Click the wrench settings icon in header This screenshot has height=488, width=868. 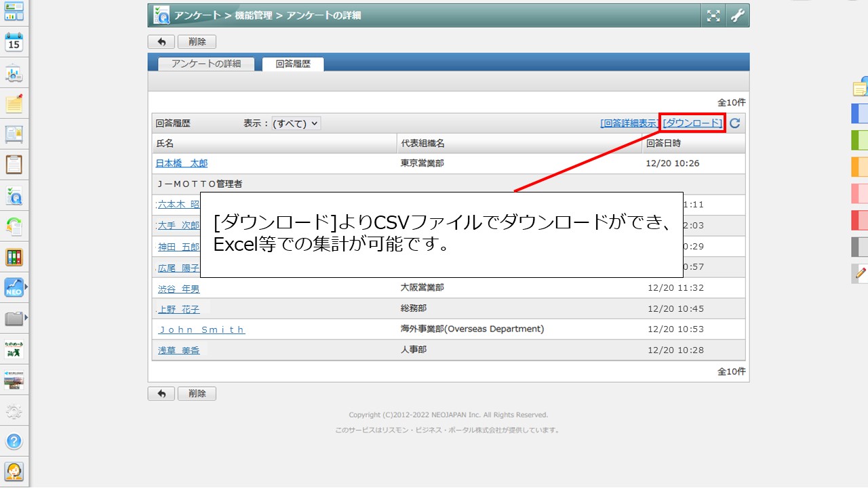pos(737,16)
